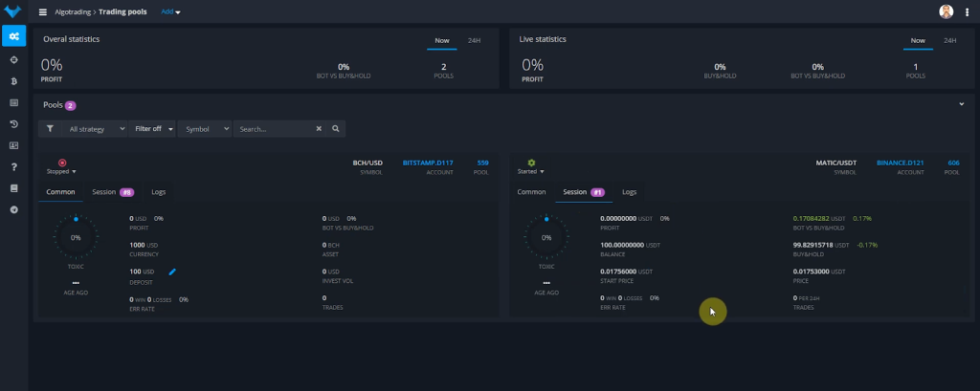Screen dimensions: 980x391
Task: Collapse the Pools panel with the chevron
Action: tap(960, 103)
